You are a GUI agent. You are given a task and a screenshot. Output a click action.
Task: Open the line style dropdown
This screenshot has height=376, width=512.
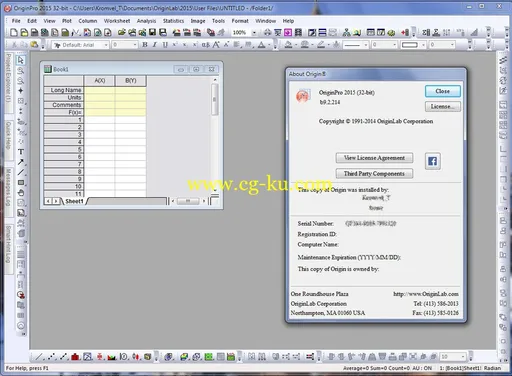(x=366, y=45)
